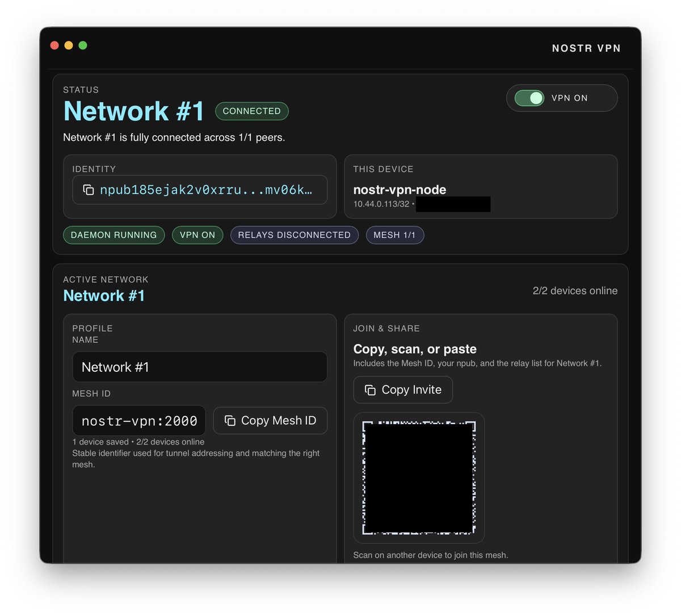Click the CONNECTED status badge

point(252,111)
